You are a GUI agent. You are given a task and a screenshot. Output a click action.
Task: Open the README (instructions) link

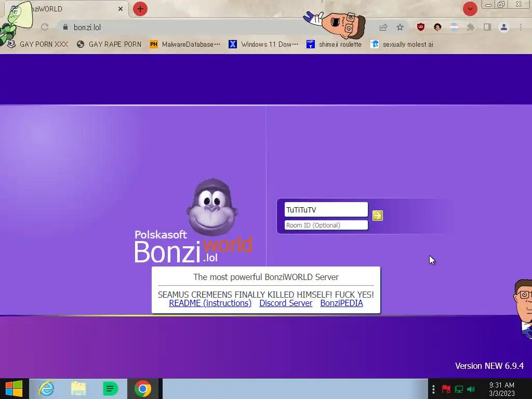(x=210, y=303)
